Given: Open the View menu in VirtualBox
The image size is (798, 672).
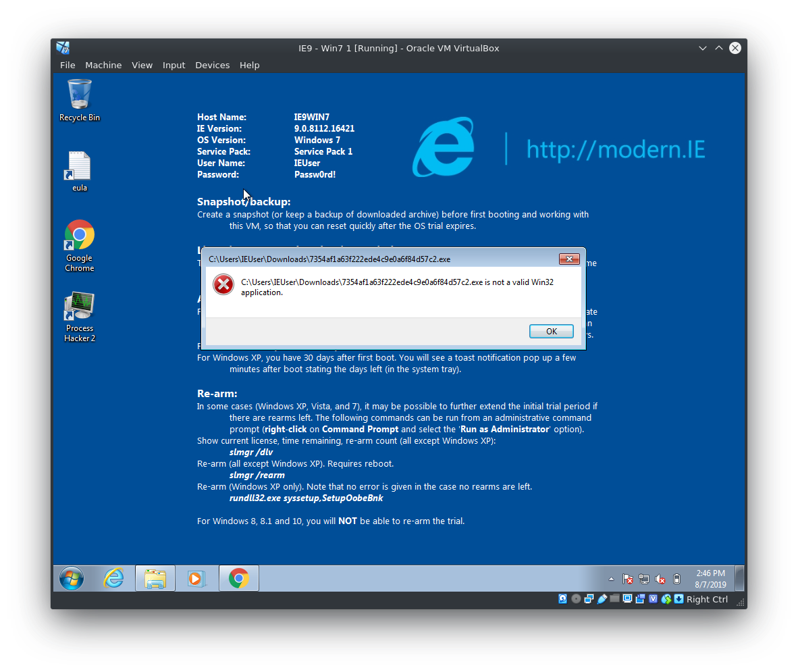Looking at the screenshot, I should pyautogui.click(x=142, y=65).
